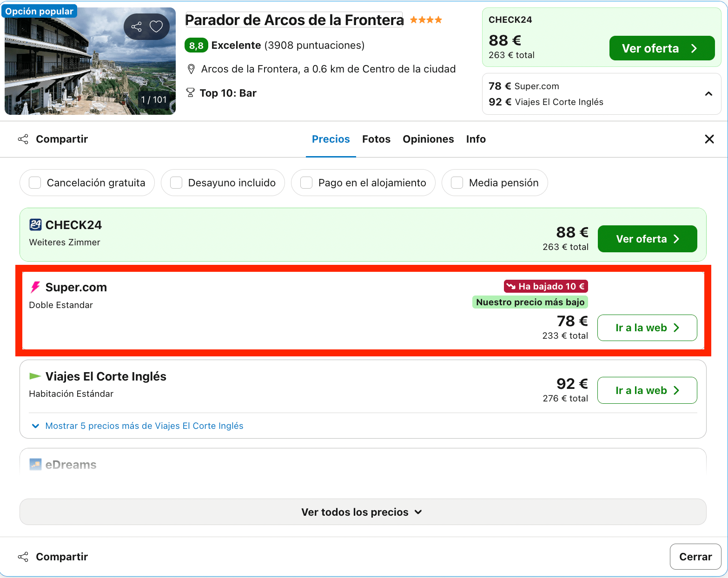Click top Compartir text link
The height and width of the screenshot is (578, 728).
tap(62, 139)
